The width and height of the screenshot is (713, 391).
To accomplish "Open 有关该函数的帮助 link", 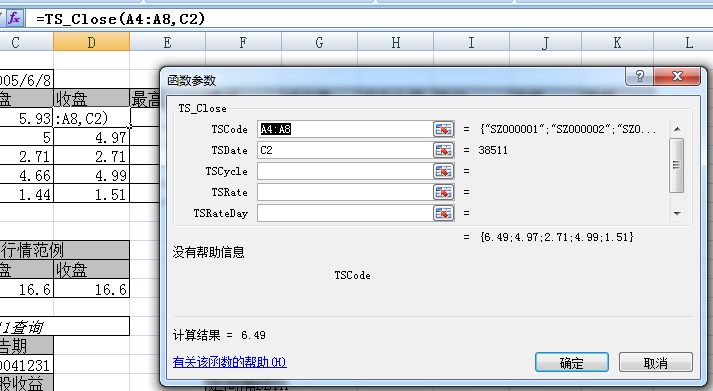I will tap(229, 362).
